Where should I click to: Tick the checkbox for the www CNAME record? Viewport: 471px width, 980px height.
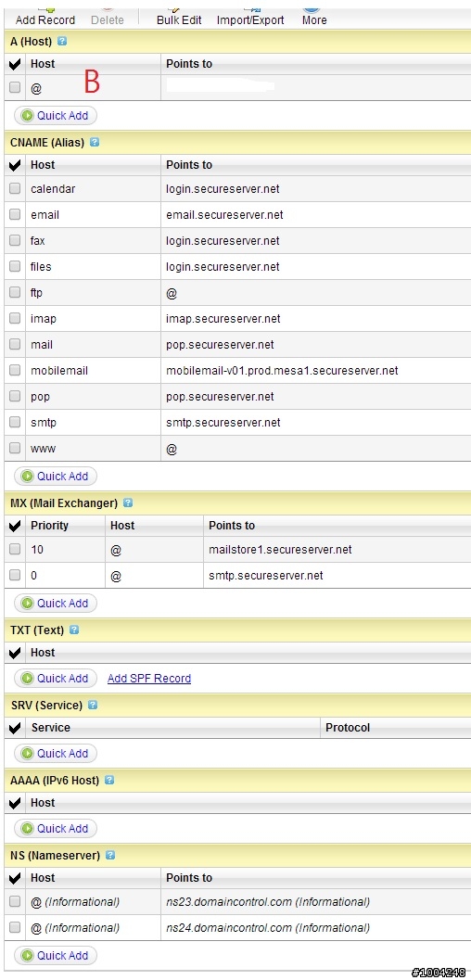15,448
